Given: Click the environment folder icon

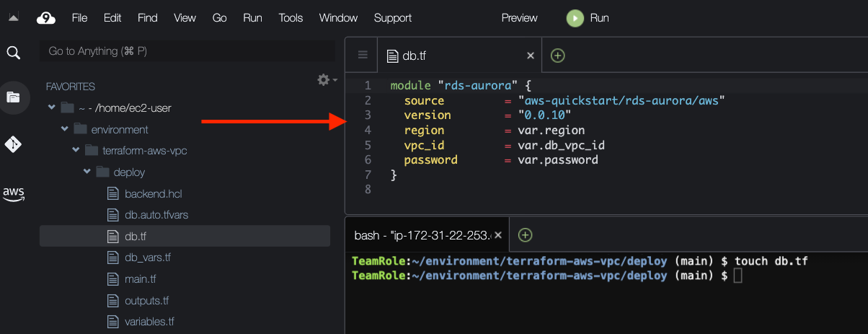Looking at the screenshot, I should (x=80, y=129).
